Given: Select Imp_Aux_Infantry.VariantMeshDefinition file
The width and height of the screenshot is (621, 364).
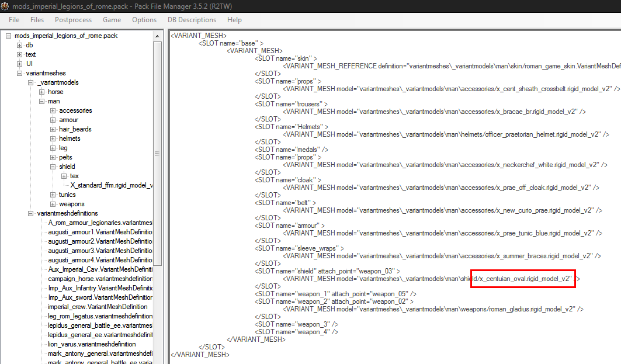Looking at the screenshot, I should [x=100, y=288].
